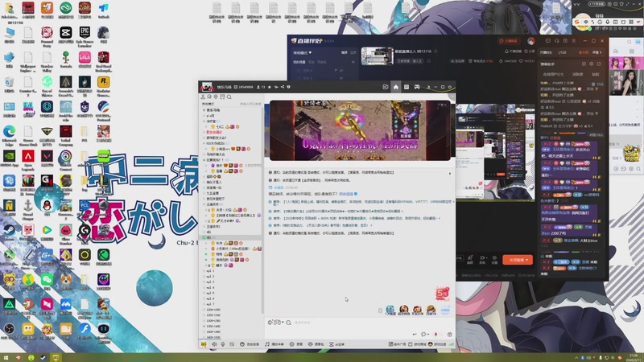Open 游戏加速 in YY bottom bar
Image resolution: width=644 pixels, height=362 pixels.
tap(437, 344)
